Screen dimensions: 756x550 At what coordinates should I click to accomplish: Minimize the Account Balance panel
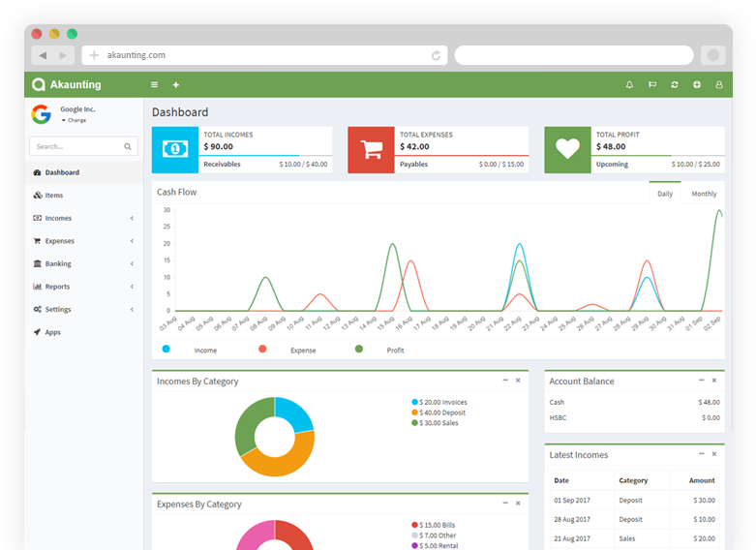point(702,381)
